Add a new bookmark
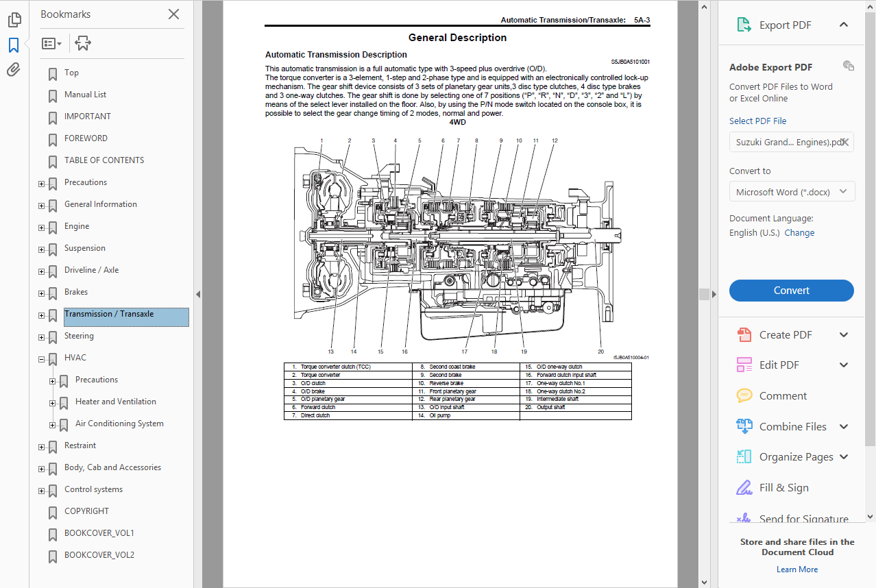 pyautogui.click(x=83, y=42)
